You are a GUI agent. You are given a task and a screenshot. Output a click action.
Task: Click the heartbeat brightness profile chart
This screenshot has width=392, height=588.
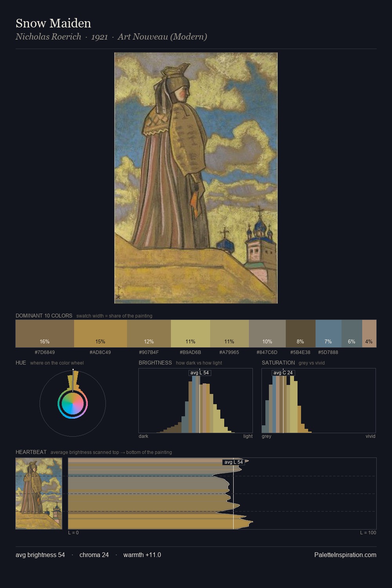pyautogui.click(x=222, y=494)
